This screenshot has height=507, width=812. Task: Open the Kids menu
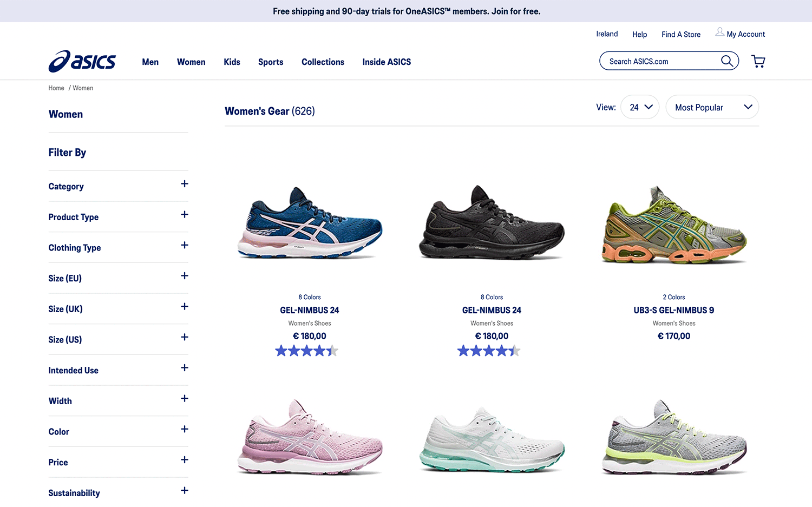(x=232, y=62)
